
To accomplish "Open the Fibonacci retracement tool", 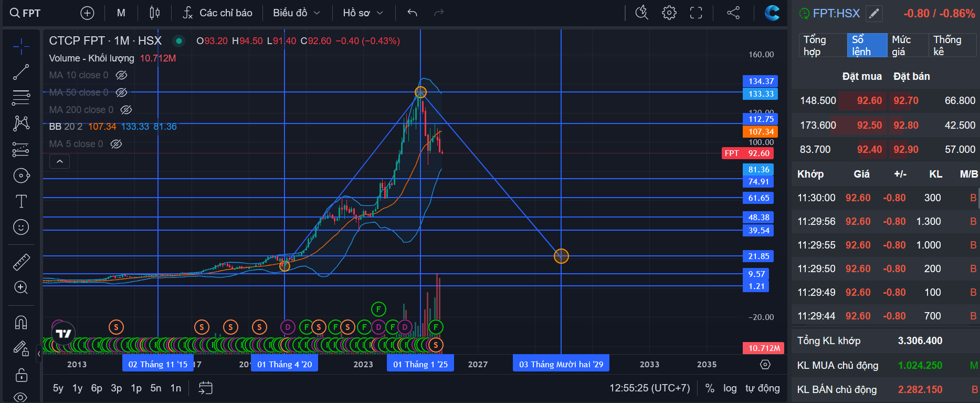I will tap(21, 97).
